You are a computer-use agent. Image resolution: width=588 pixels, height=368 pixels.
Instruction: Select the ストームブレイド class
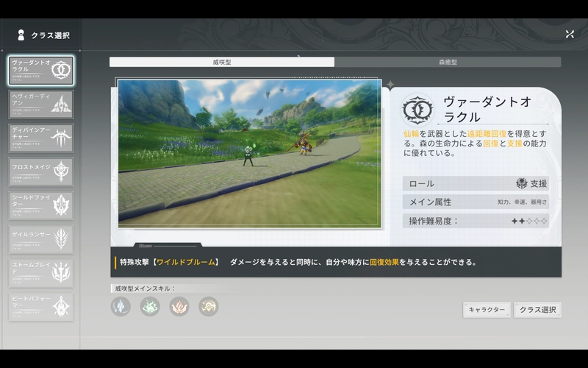coord(41,272)
